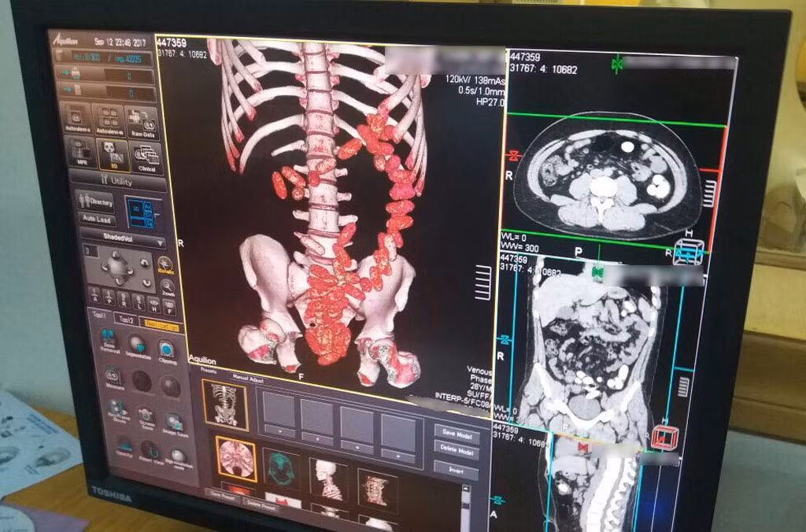Open the Autoview-m multi layout mode

point(109,122)
